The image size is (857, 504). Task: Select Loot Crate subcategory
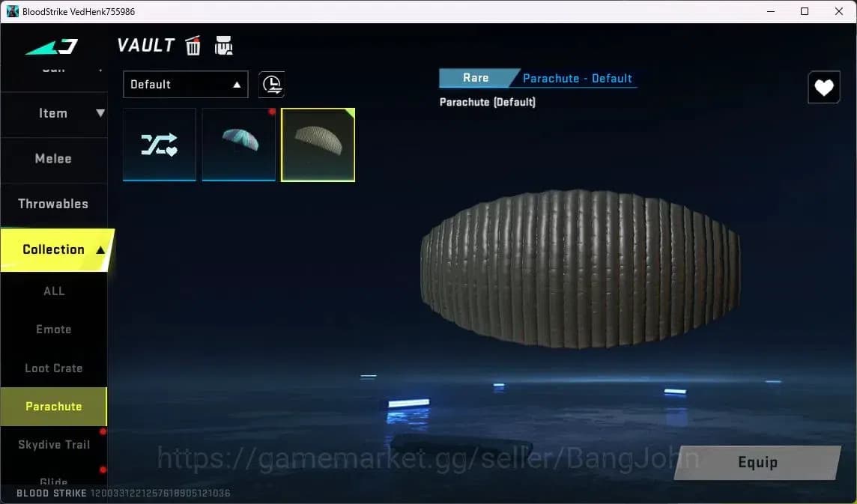54,368
